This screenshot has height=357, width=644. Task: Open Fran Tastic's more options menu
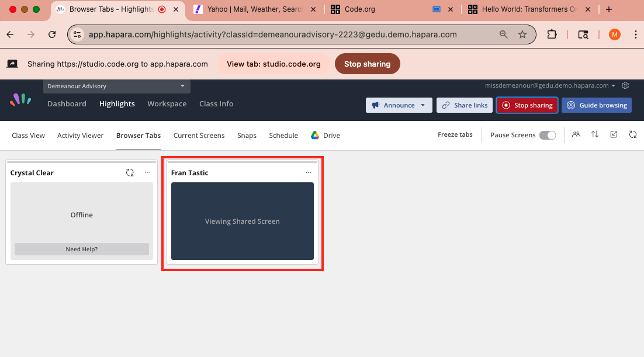pos(309,172)
